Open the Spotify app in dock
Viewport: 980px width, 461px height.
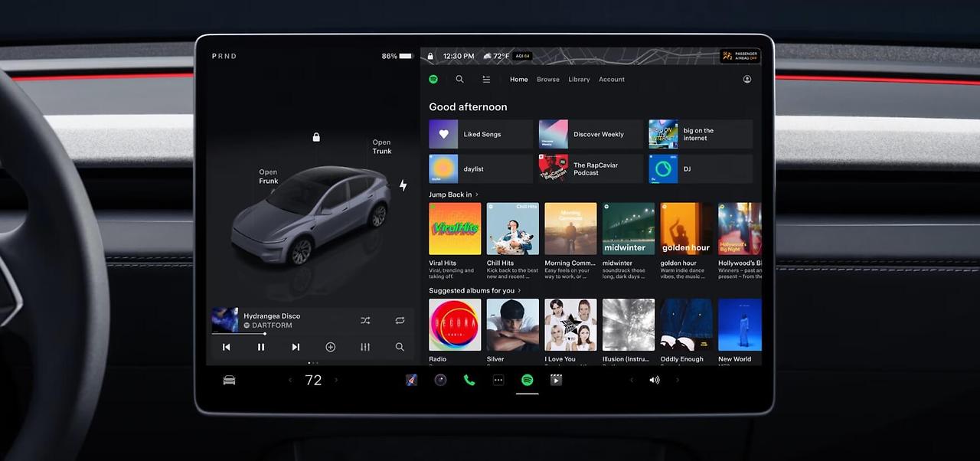pyautogui.click(x=528, y=380)
